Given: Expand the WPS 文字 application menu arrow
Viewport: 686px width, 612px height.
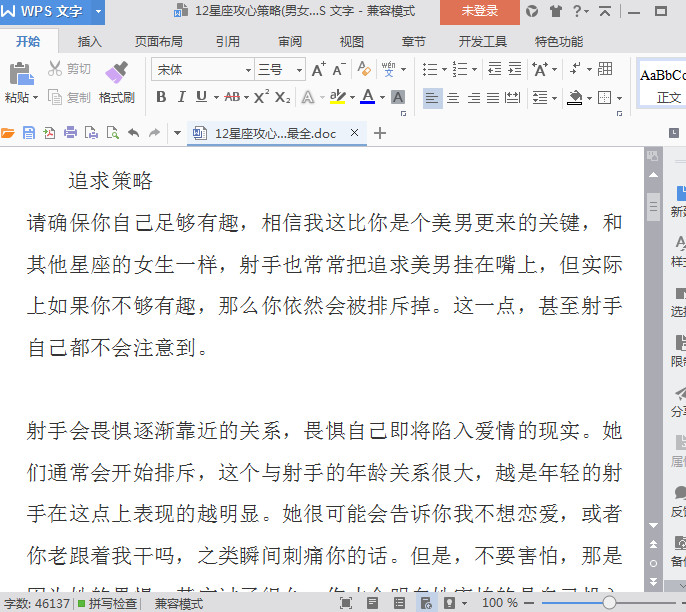Looking at the screenshot, I should [x=98, y=11].
